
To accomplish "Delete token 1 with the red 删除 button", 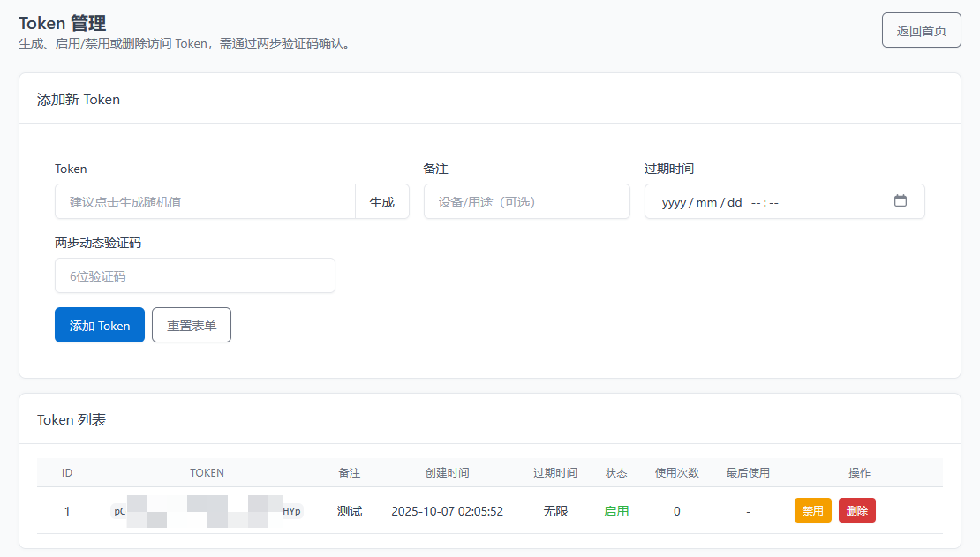I will click(x=856, y=511).
